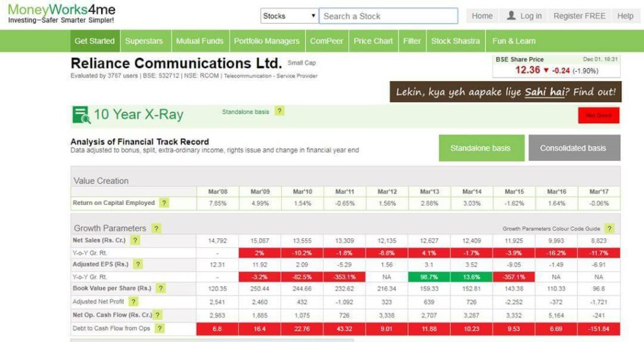Screen dimensions: 644x342
Task: Click BSE share price 12.36
Action: click(528, 70)
